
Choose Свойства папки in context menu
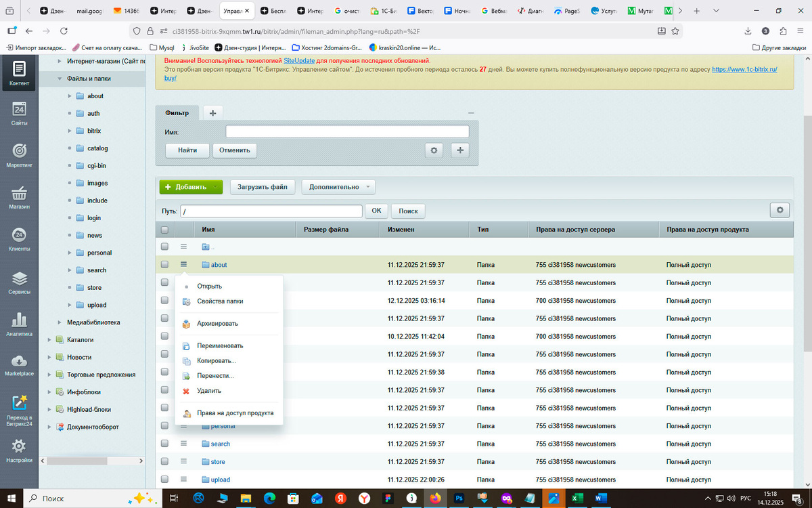pos(220,301)
